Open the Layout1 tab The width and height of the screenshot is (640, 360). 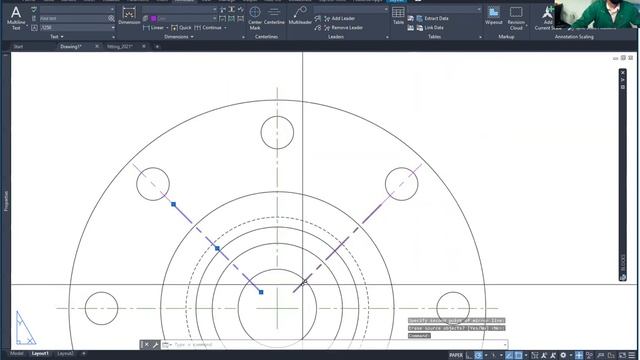pos(40,353)
